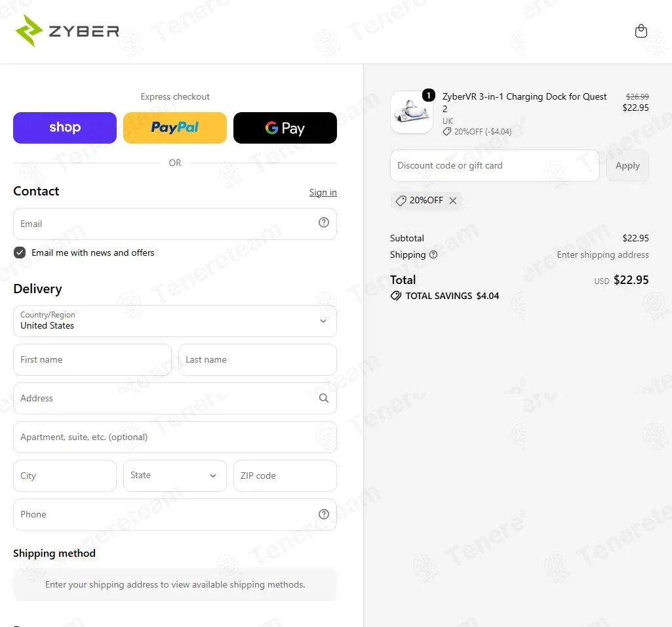
Task: Focus the Email input field
Action: pos(175,224)
